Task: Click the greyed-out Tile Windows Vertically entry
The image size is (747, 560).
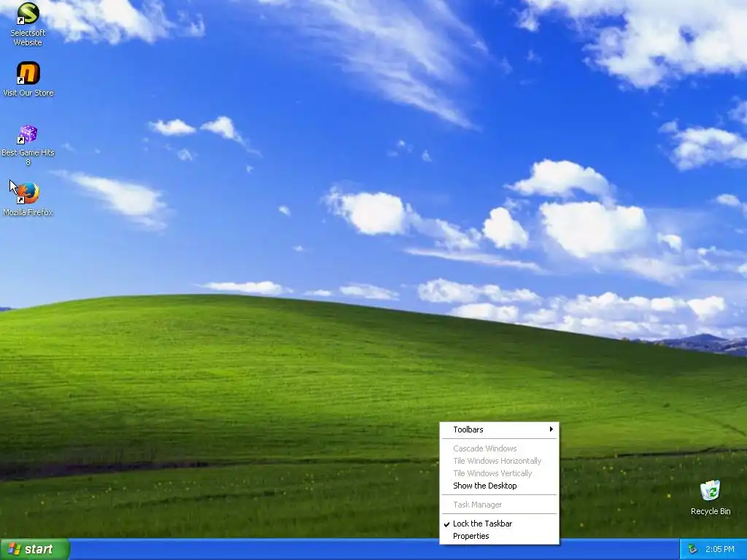Action: 499,473
